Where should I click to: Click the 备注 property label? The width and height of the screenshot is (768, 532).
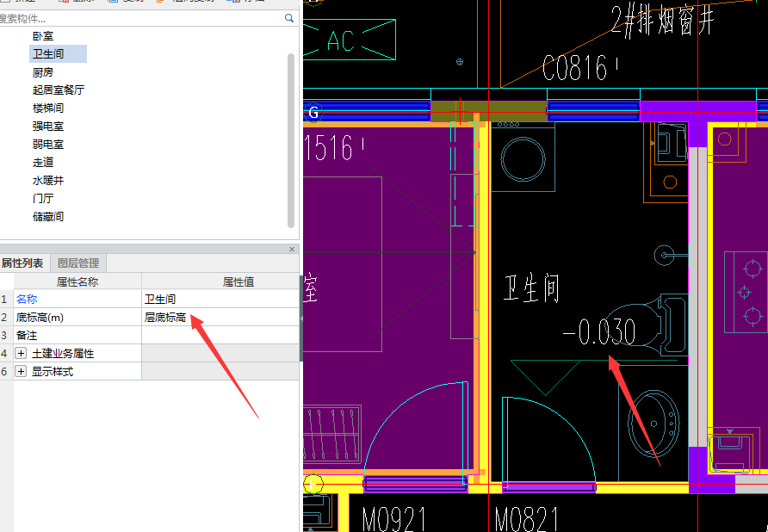(x=27, y=336)
